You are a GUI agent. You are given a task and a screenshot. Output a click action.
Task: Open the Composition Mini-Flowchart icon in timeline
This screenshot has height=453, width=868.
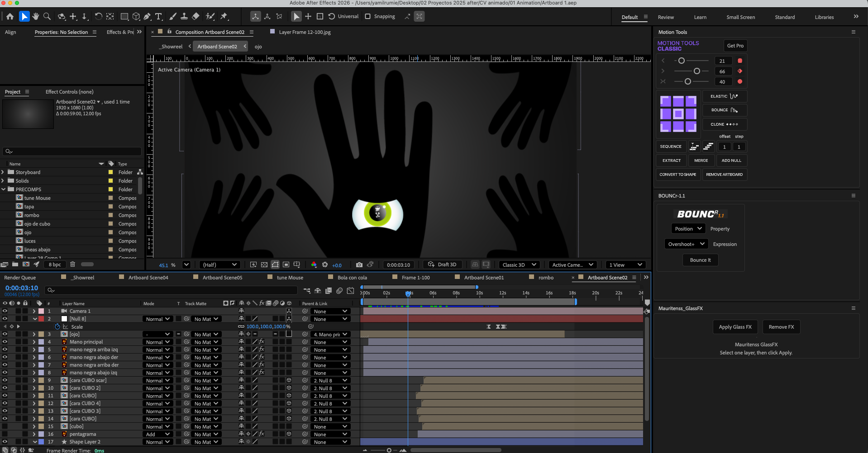pyautogui.click(x=307, y=291)
